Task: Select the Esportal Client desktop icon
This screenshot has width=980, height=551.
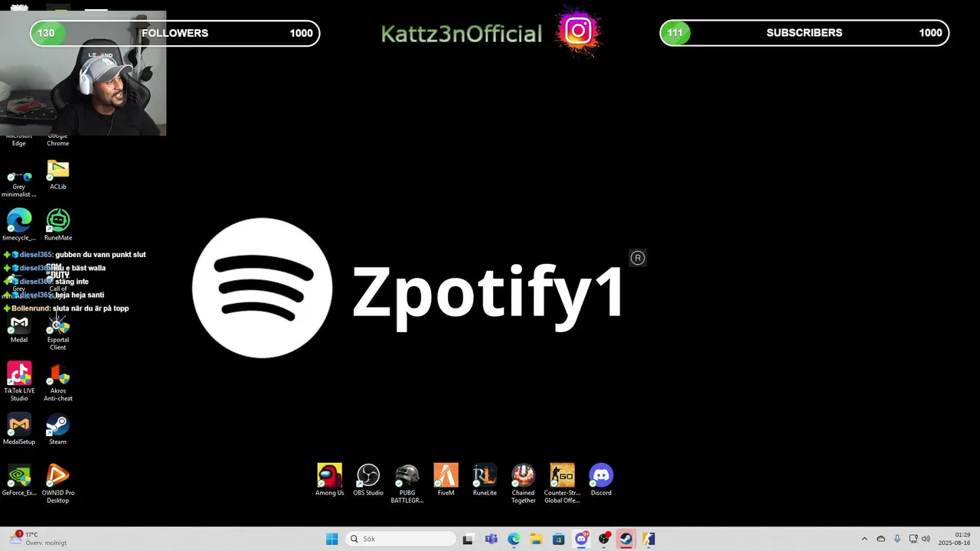Action: 58,332
